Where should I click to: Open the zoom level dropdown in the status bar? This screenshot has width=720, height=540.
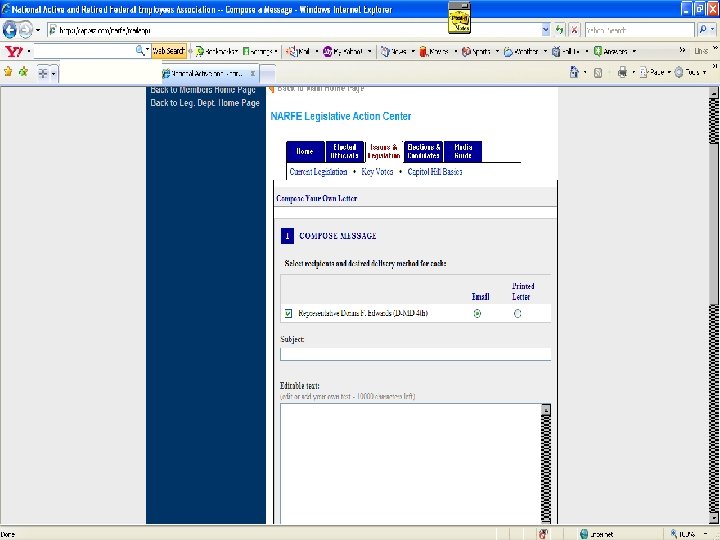click(x=705, y=534)
